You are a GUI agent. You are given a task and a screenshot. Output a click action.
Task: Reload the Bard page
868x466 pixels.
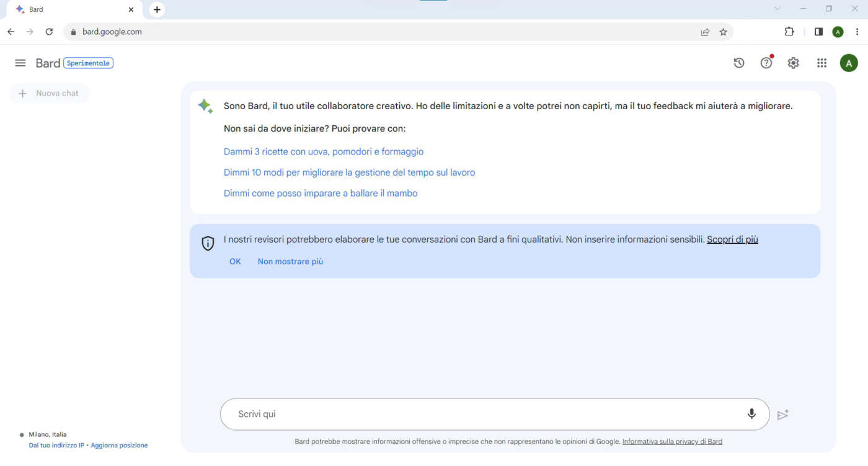point(49,32)
